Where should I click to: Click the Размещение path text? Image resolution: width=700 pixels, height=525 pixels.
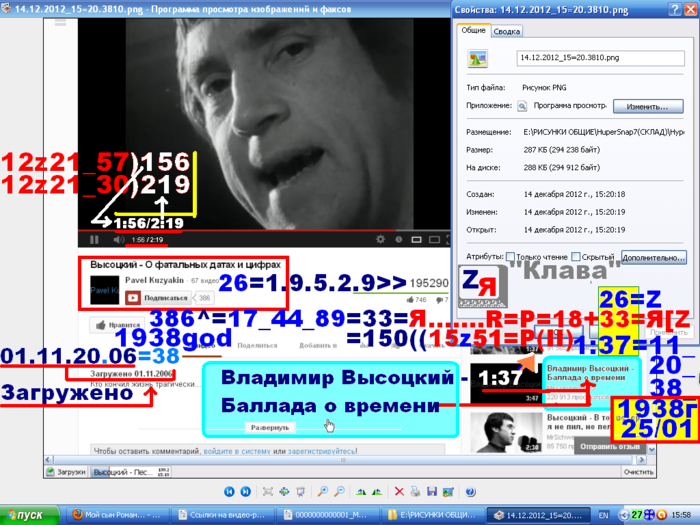click(x=603, y=132)
